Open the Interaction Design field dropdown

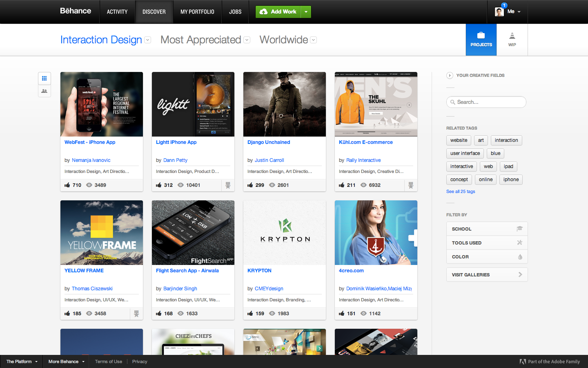(x=148, y=40)
